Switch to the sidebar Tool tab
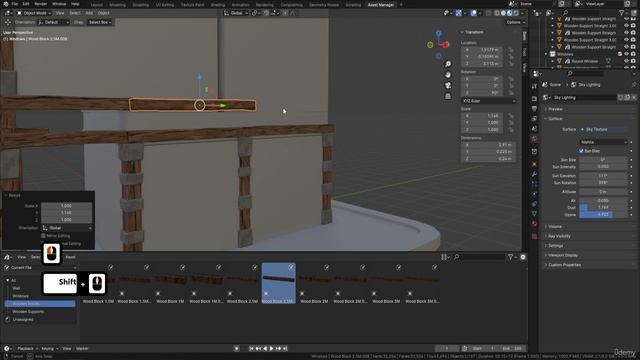This screenshot has height=360, width=640. tap(524, 52)
